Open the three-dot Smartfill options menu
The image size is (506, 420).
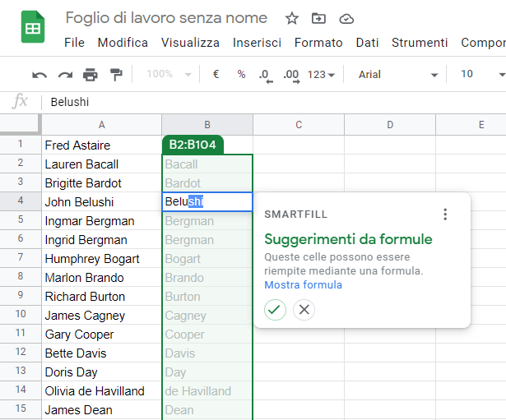coord(445,215)
